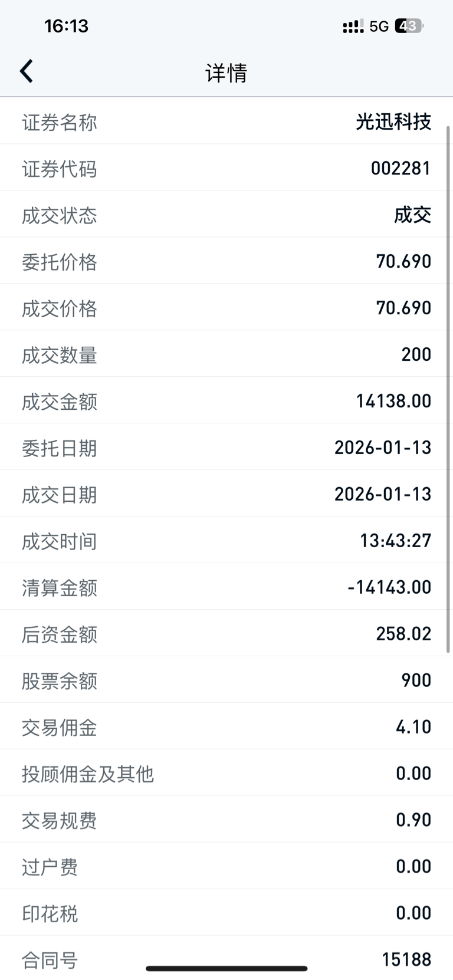This screenshot has height=980, width=453.
Task: Tap the 成交时间 value 13:43:27
Action: [x=395, y=541]
